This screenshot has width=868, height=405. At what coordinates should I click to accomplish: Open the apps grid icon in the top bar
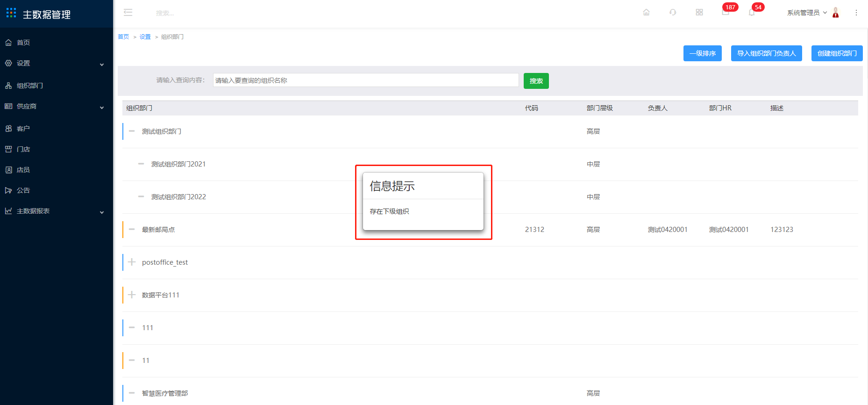(699, 13)
